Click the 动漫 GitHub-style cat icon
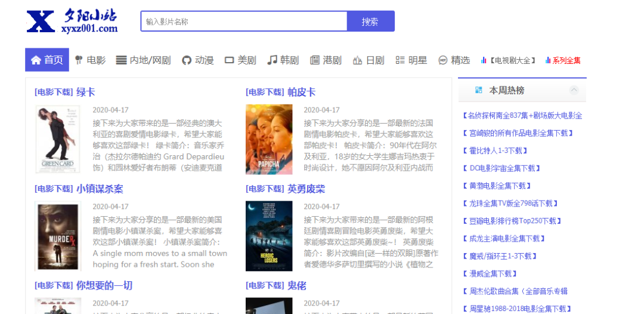 187,60
